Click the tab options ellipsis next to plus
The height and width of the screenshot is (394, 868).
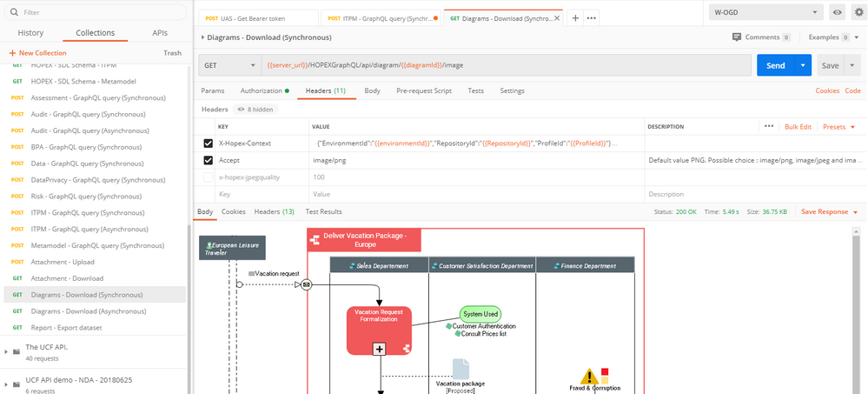(592, 17)
